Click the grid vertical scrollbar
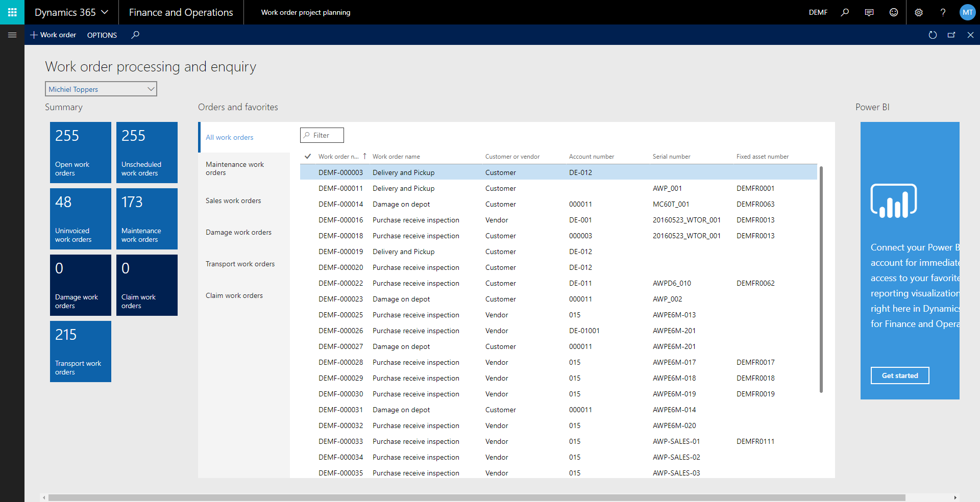This screenshot has height=502, width=980. pyautogui.click(x=821, y=279)
